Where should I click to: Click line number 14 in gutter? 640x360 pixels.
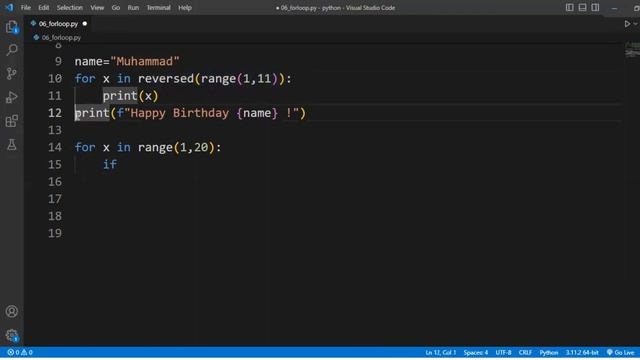click(55, 147)
